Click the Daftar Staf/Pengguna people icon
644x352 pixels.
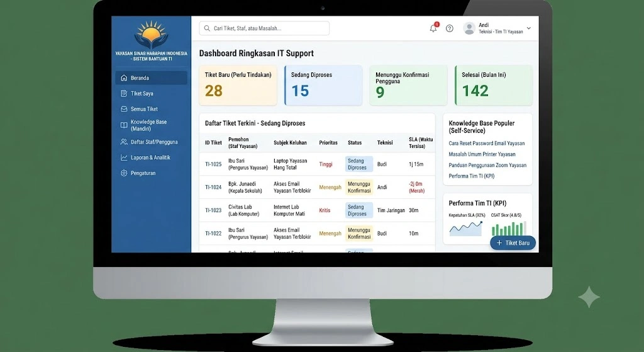(124, 142)
